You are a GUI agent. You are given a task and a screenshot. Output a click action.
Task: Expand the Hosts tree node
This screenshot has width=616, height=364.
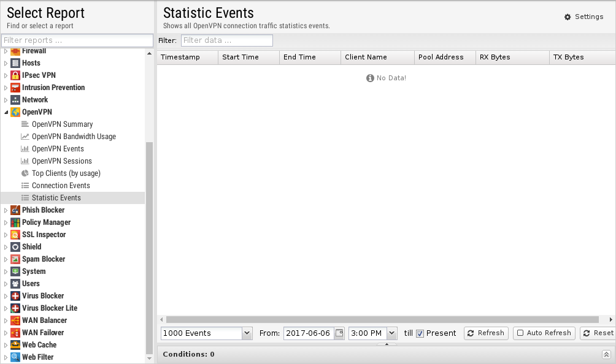[x=6, y=63]
